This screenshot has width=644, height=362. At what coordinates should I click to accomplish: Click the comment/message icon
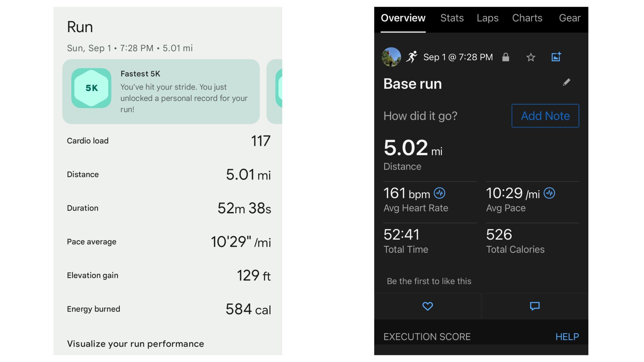click(535, 307)
